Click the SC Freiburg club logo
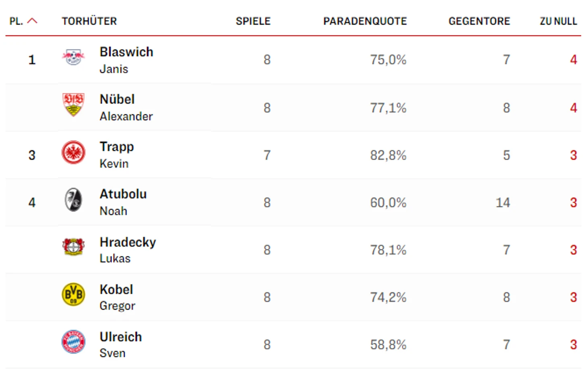The image size is (588, 369). pos(73,200)
